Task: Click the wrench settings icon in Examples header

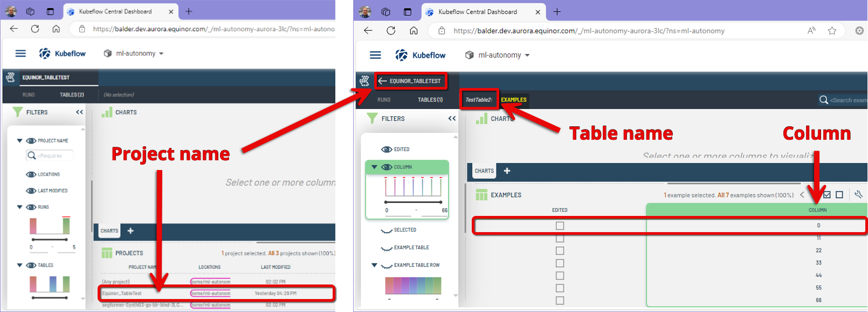Action: tap(858, 194)
